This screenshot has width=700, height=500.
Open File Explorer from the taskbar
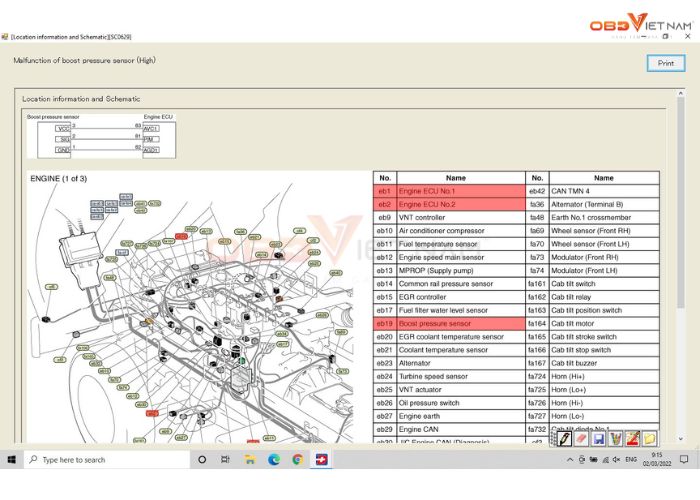tap(250, 459)
